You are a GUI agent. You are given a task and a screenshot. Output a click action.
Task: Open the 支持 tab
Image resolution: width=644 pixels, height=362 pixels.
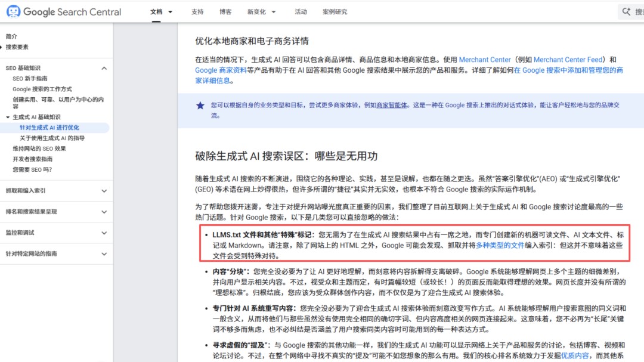197,12
